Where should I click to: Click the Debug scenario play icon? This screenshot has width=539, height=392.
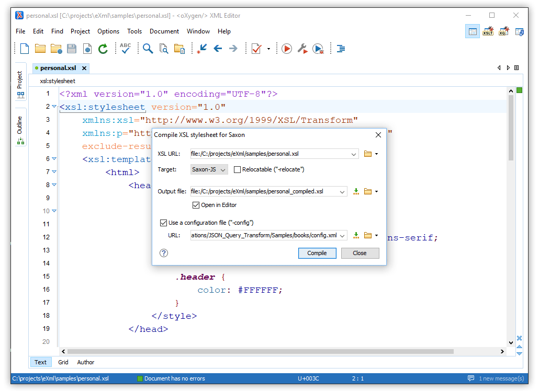pyautogui.click(x=318, y=49)
